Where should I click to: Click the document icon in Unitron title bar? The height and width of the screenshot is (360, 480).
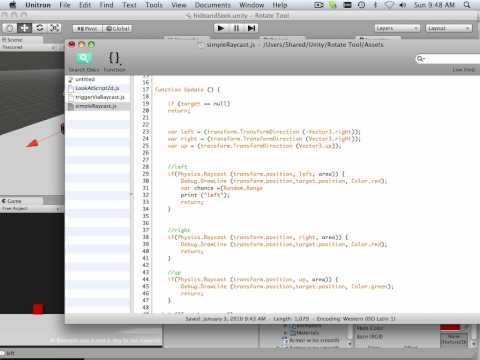(x=201, y=44)
